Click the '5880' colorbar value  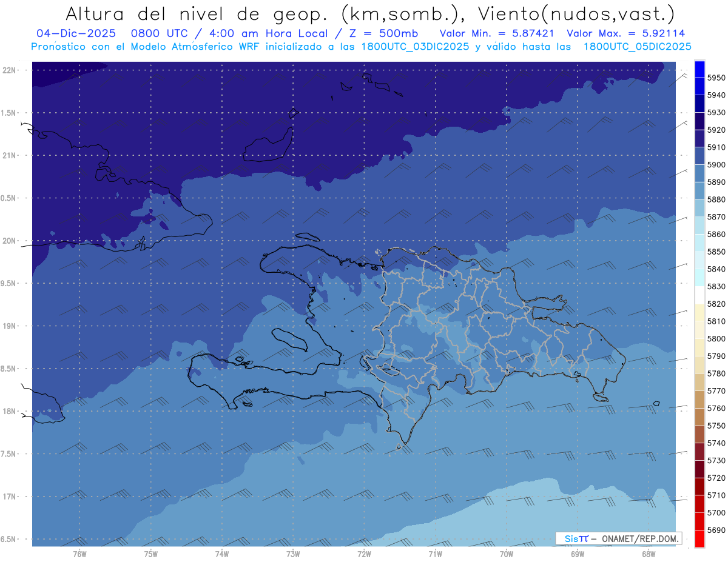coord(716,199)
